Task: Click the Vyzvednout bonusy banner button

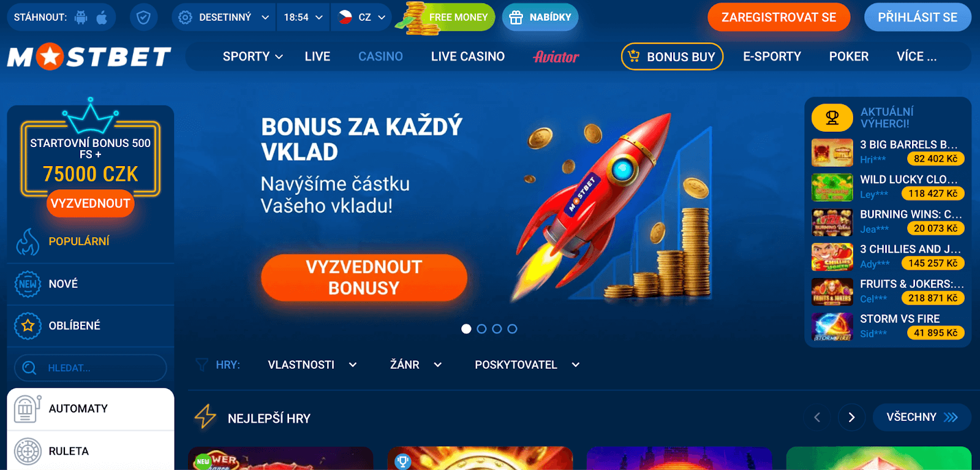Action: click(x=364, y=278)
